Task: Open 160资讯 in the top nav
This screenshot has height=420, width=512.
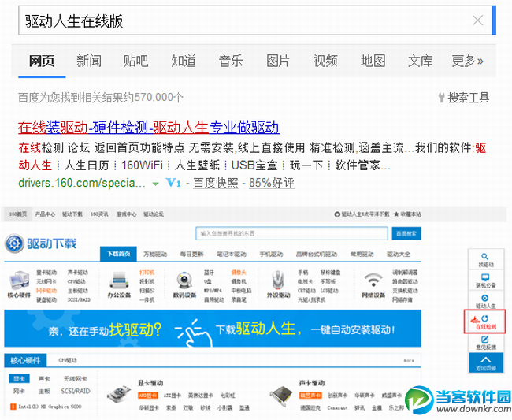Action: (x=99, y=214)
